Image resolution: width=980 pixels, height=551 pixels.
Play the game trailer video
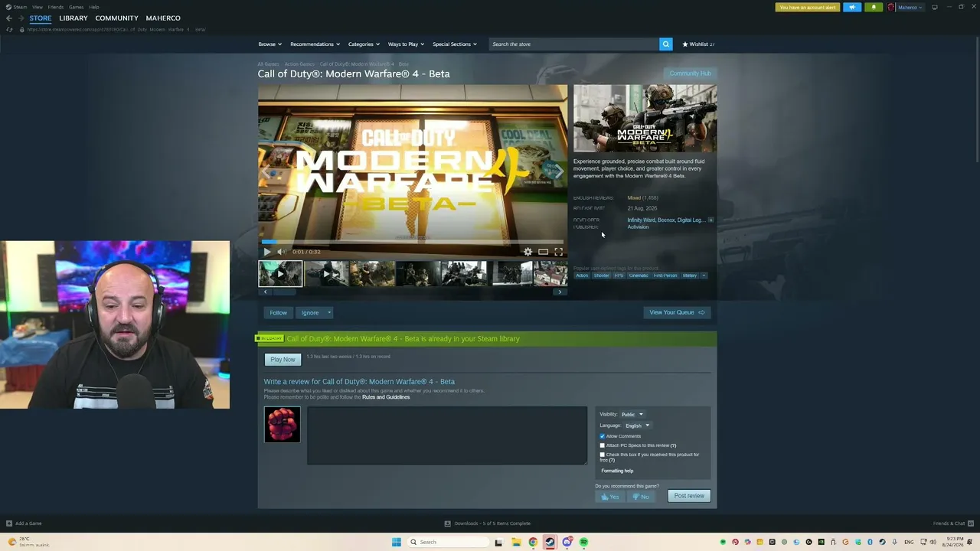(267, 252)
